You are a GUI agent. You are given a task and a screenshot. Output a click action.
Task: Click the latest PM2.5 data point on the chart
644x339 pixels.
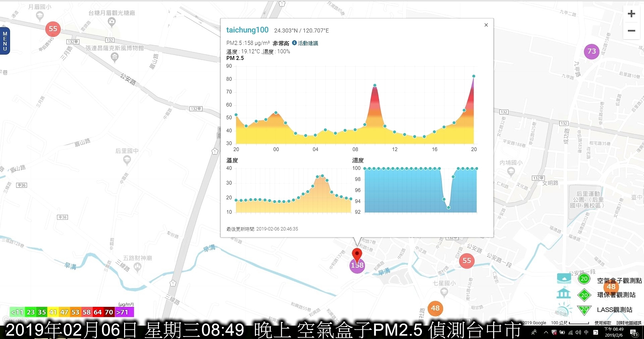coord(474,76)
